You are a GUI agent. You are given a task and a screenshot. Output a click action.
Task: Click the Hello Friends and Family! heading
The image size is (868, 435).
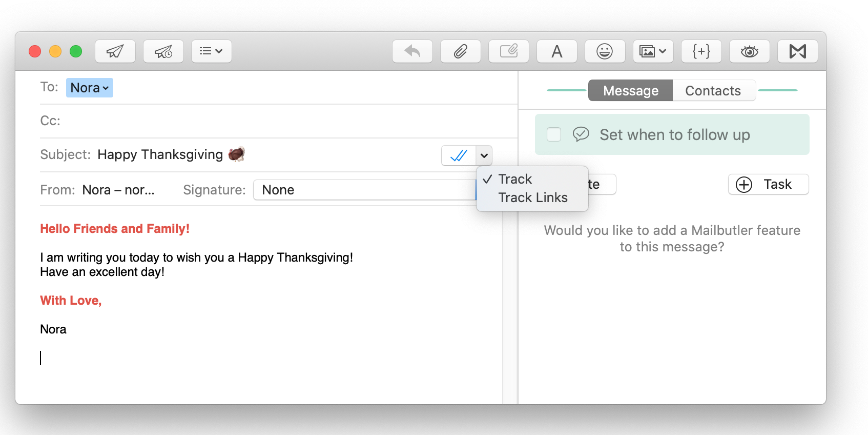pos(115,229)
